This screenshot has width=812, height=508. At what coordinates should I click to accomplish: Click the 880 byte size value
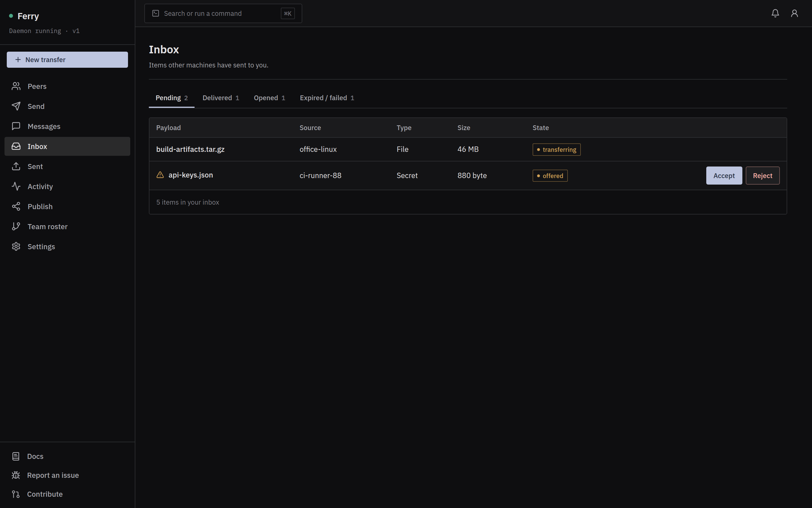[x=472, y=176]
